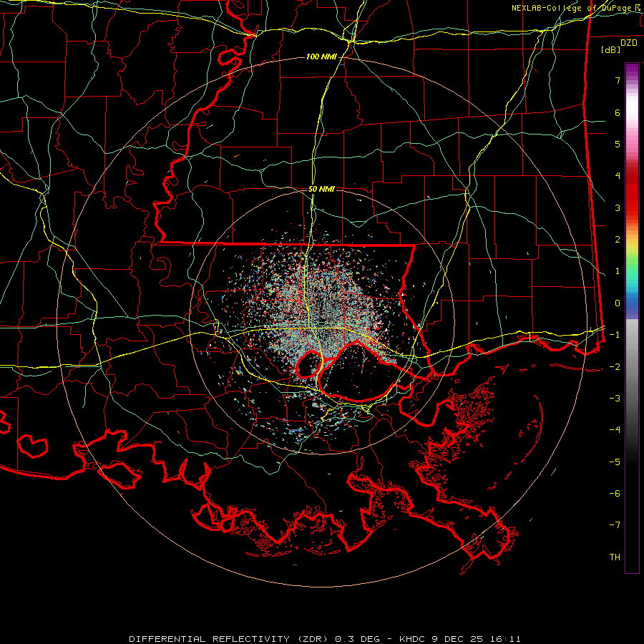Click the 5 tick label on the color scale
This screenshot has width=644, height=644.
click(x=618, y=144)
